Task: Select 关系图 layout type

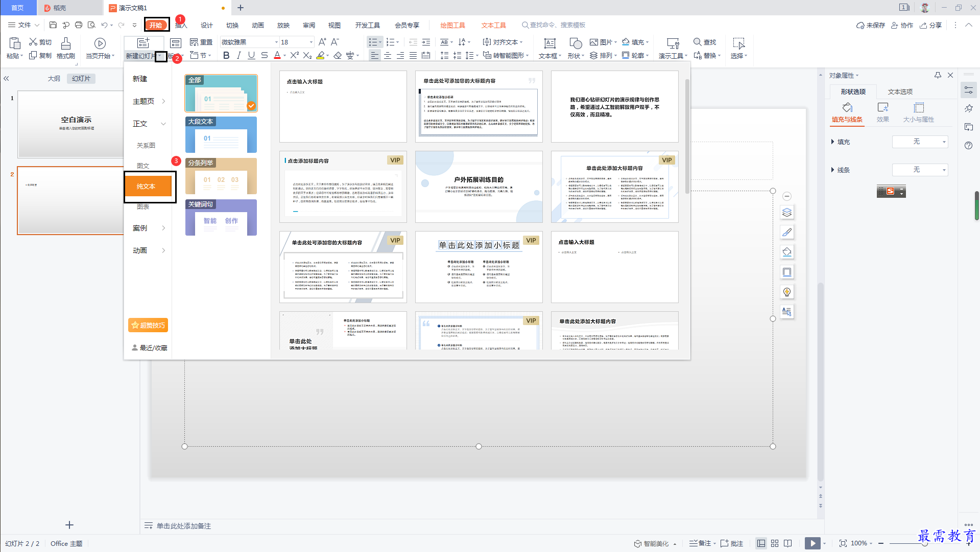Action: point(146,145)
